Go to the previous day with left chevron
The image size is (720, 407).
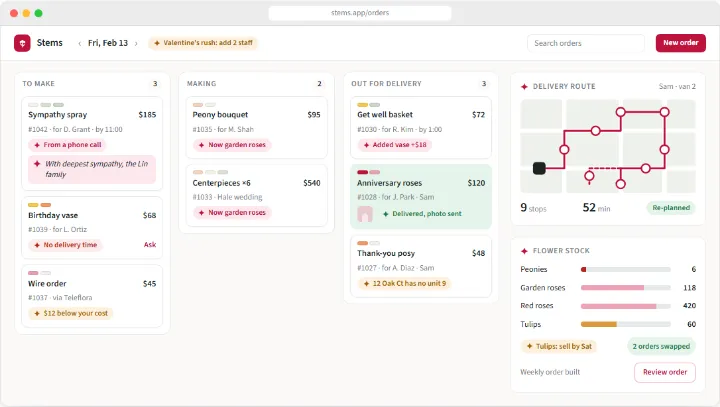(x=79, y=43)
